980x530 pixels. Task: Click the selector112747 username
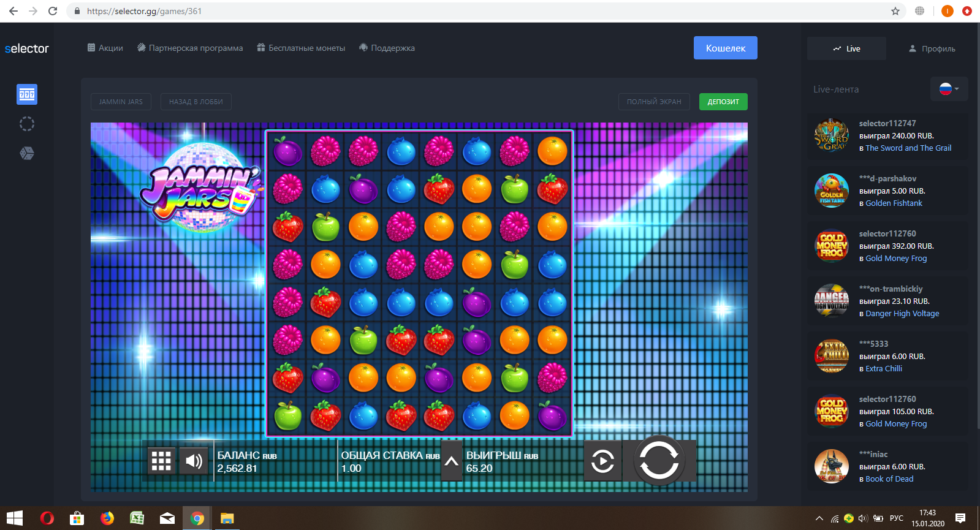click(x=887, y=123)
